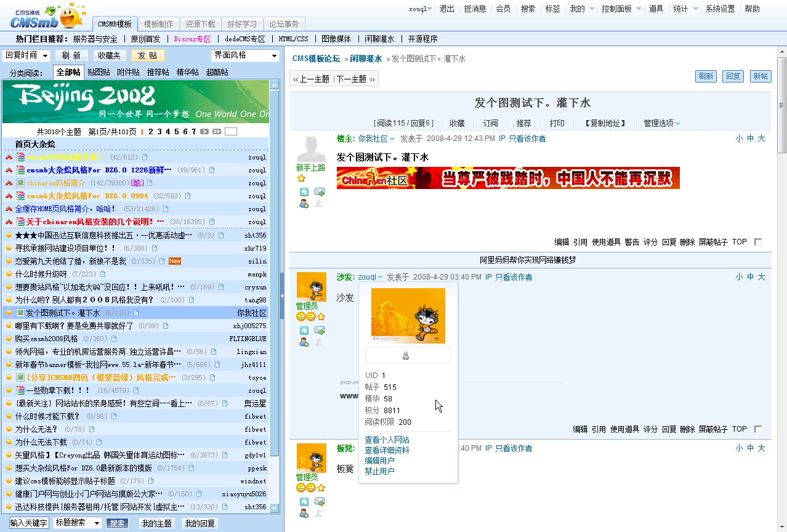This screenshot has height=532, width=787.
Task: Click archive icon of 一些勋章下载 thread
Action: 20,390
